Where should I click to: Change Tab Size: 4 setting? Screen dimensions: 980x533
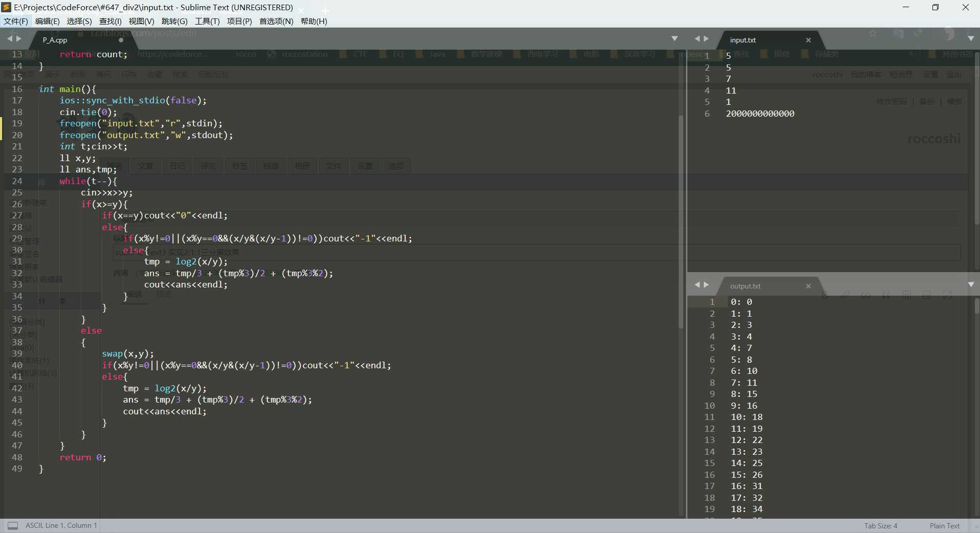[880, 526]
